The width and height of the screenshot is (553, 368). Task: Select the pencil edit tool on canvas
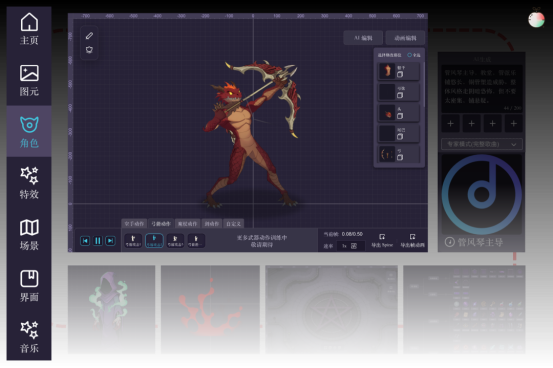point(89,36)
